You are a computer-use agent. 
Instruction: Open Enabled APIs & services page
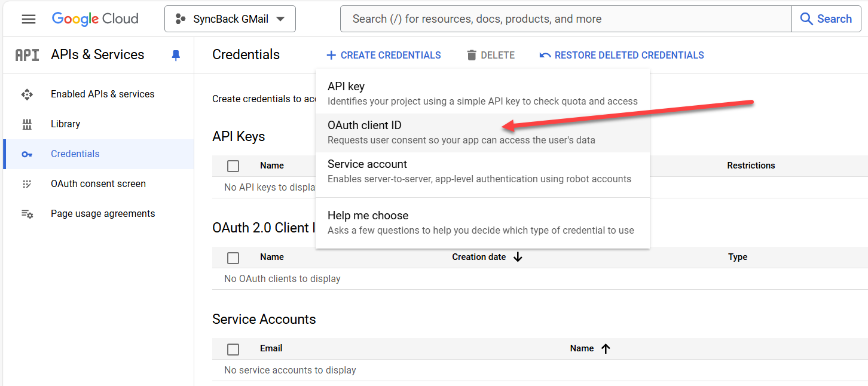click(x=99, y=94)
